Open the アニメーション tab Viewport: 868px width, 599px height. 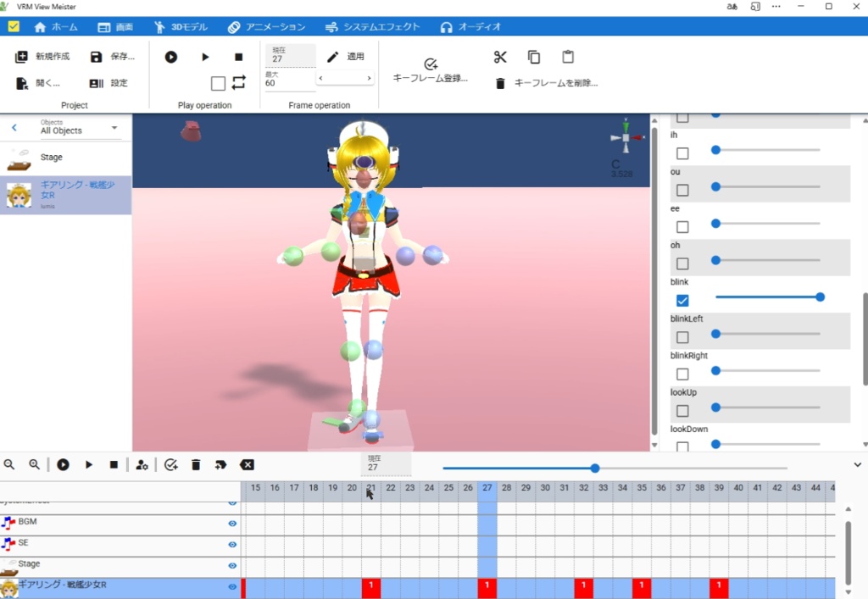coord(266,26)
